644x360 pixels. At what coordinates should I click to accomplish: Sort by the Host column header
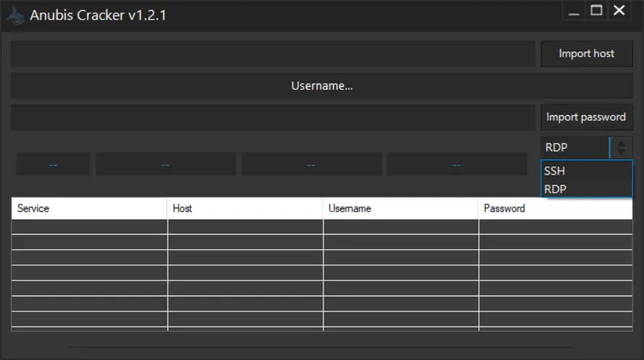(x=245, y=209)
